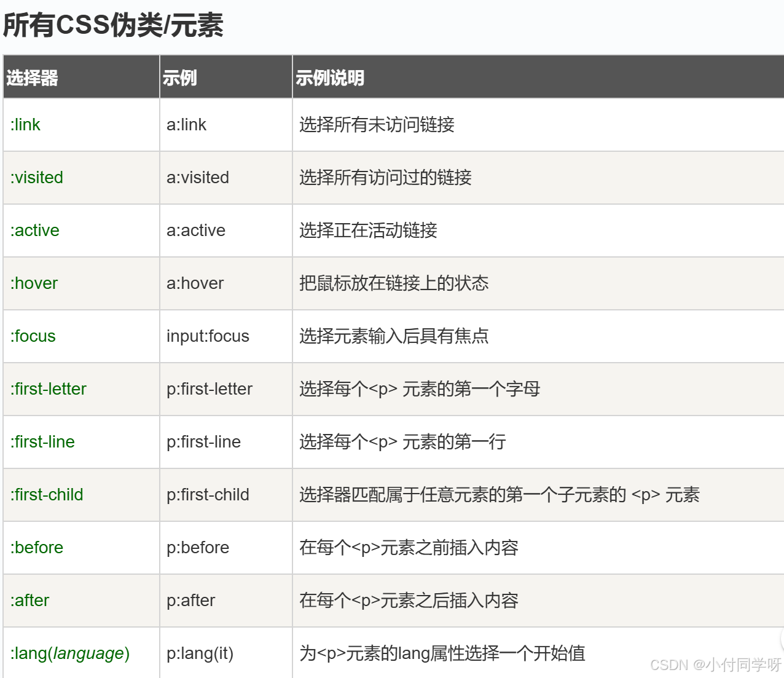Screen dimensions: 784x678
Task: Select description 选择每个<p> 元素的第一行
Action: 402,442
